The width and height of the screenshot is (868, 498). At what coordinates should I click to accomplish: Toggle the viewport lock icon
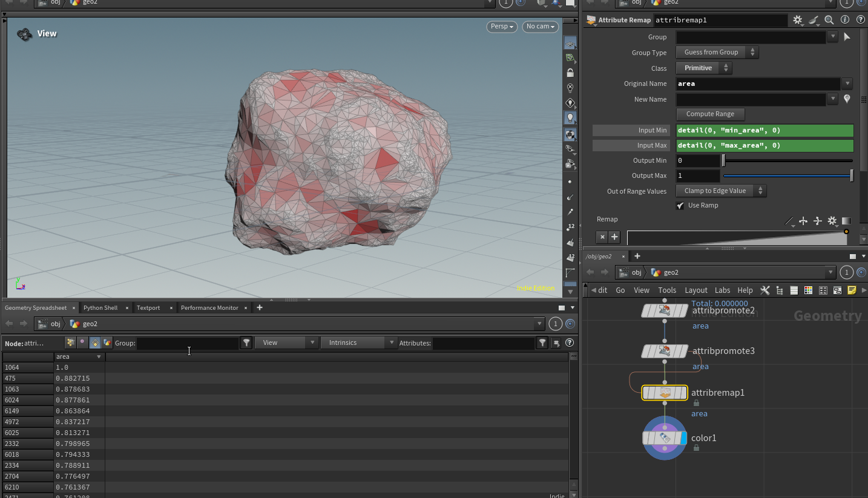tap(570, 73)
